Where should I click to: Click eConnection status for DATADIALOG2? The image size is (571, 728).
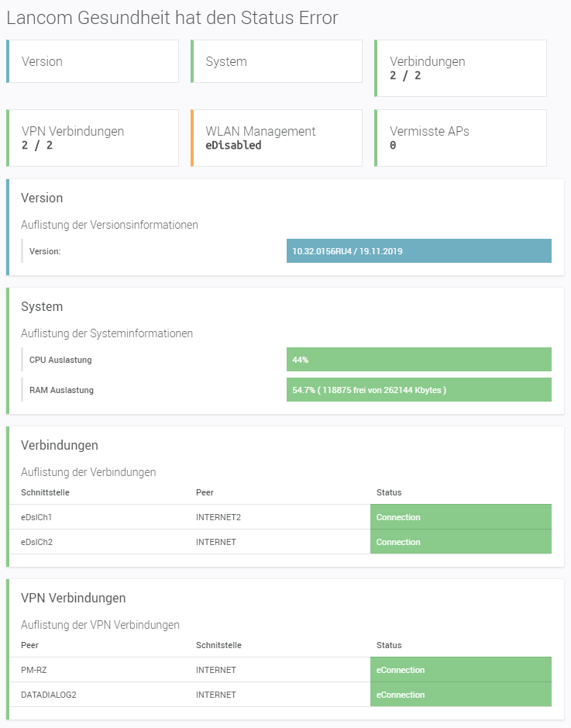(460, 695)
